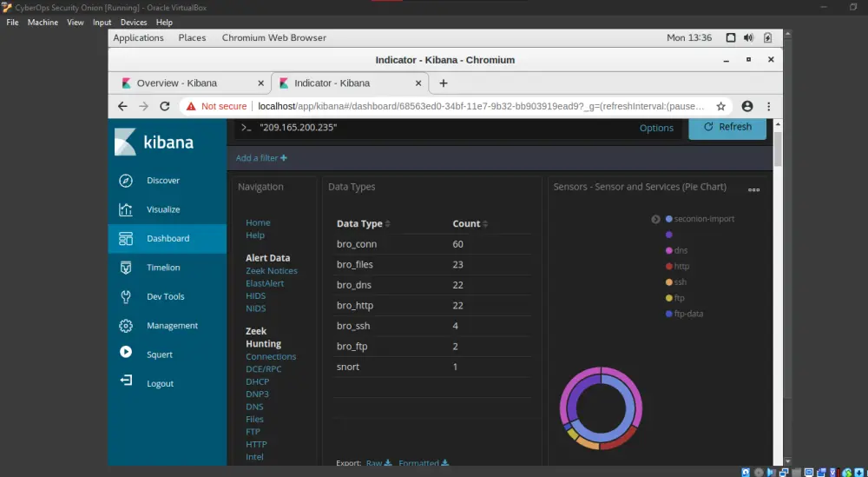Select the snort data type cell

(x=348, y=368)
